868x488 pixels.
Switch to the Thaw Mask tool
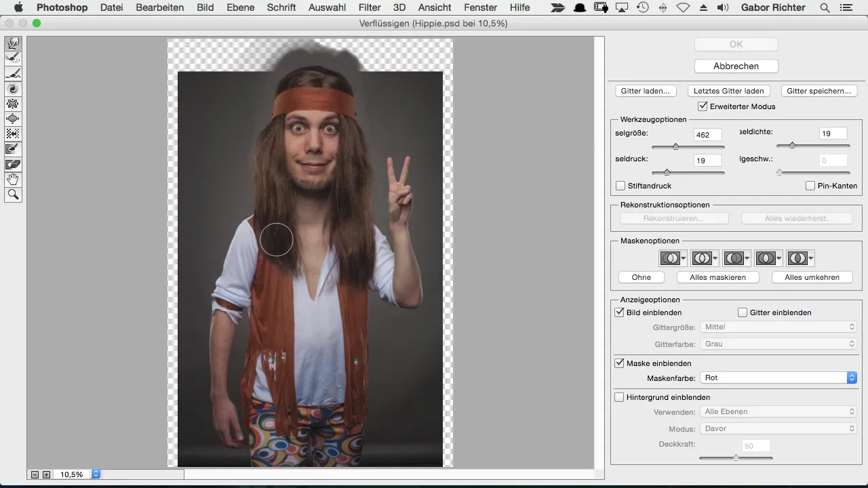[x=13, y=163]
